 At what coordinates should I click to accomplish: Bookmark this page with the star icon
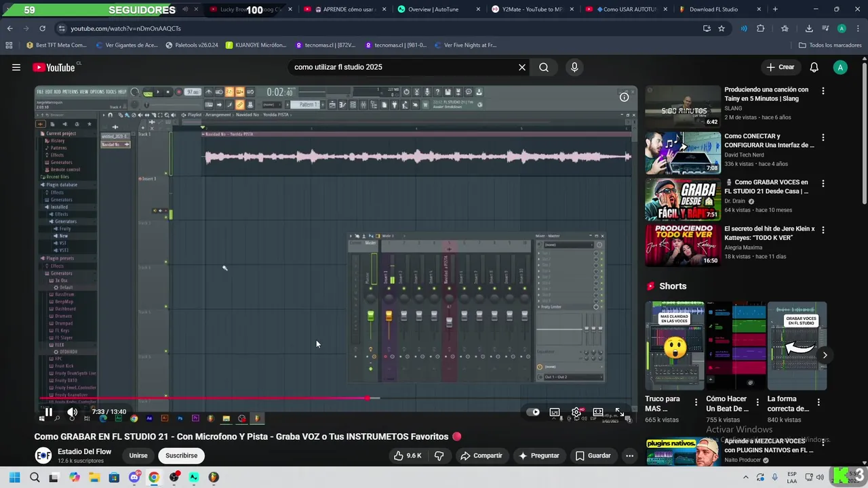pos(722,28)
